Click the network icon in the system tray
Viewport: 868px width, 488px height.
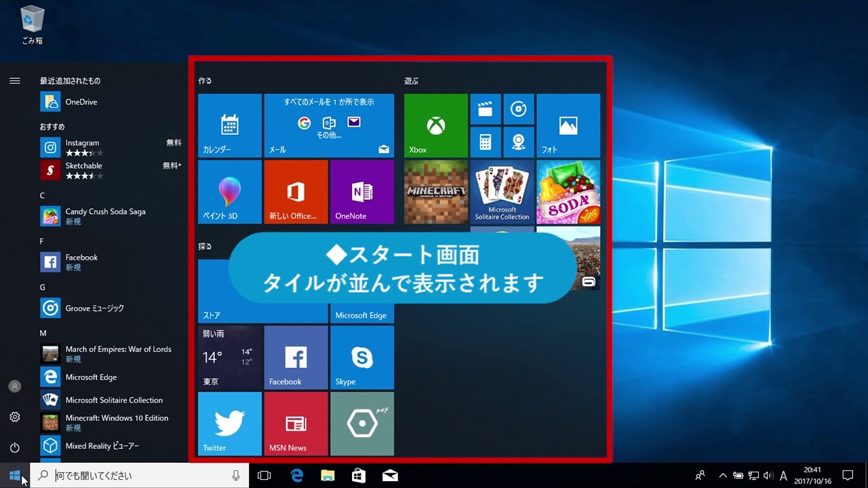(x=753, y=476)
